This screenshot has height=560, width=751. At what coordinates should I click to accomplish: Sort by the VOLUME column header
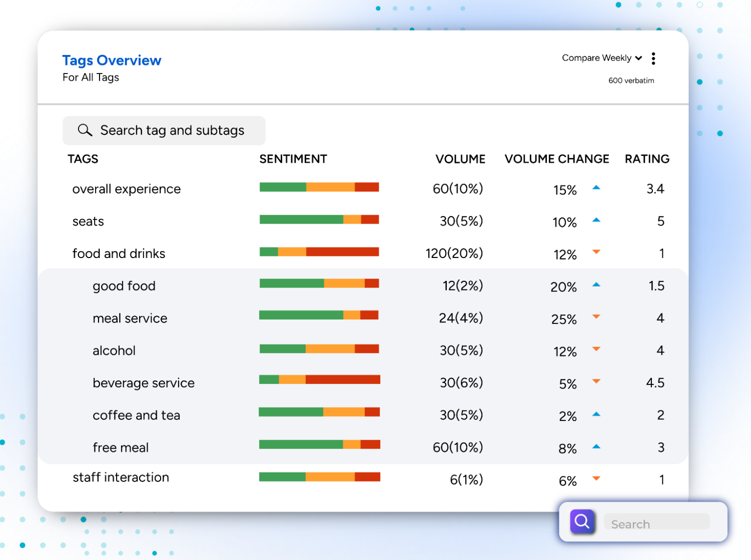coord(460,158)
